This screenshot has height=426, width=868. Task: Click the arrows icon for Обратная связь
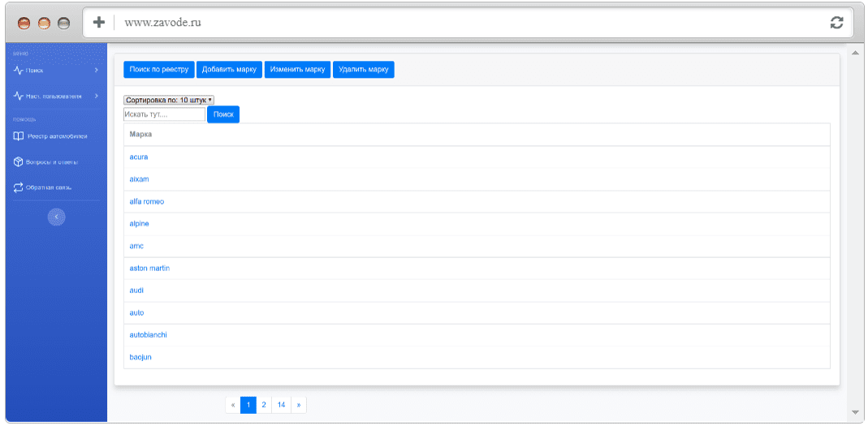(x=18, y=187)
